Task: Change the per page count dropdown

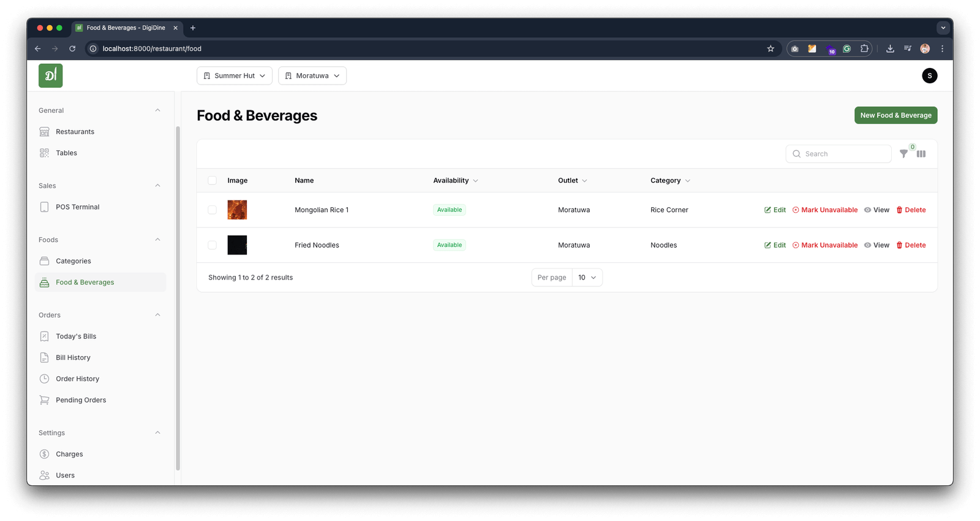Action: pyautogui.click(x=587, y=278)
